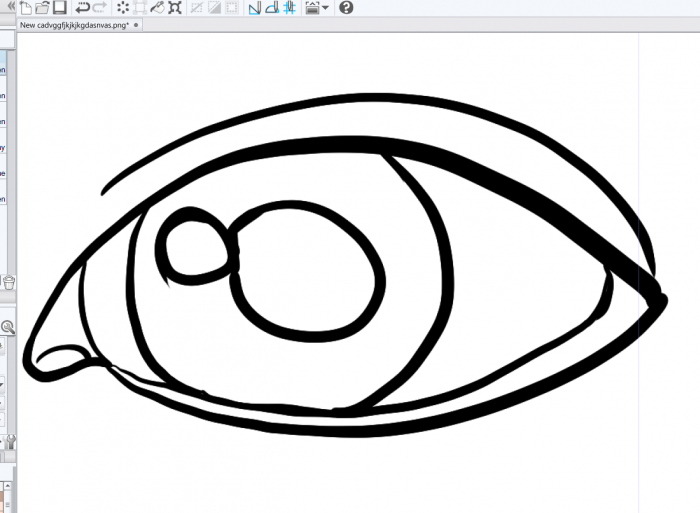The image size is (700, 513).
Task: Click the Clear dotted-burst icon in toolbar
Action: tap(123, 8)
